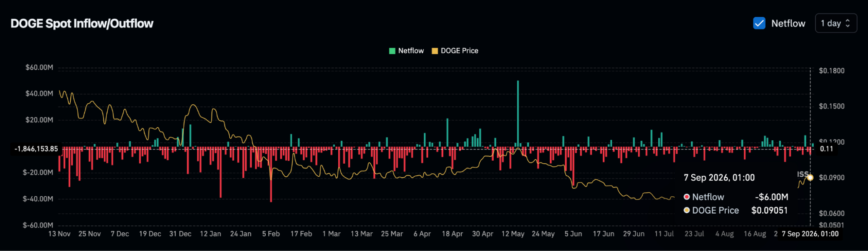This screenshot has width=868, height=251.
Task: Click the red Netflow dot in tooltip
Action: pos(686,197)
